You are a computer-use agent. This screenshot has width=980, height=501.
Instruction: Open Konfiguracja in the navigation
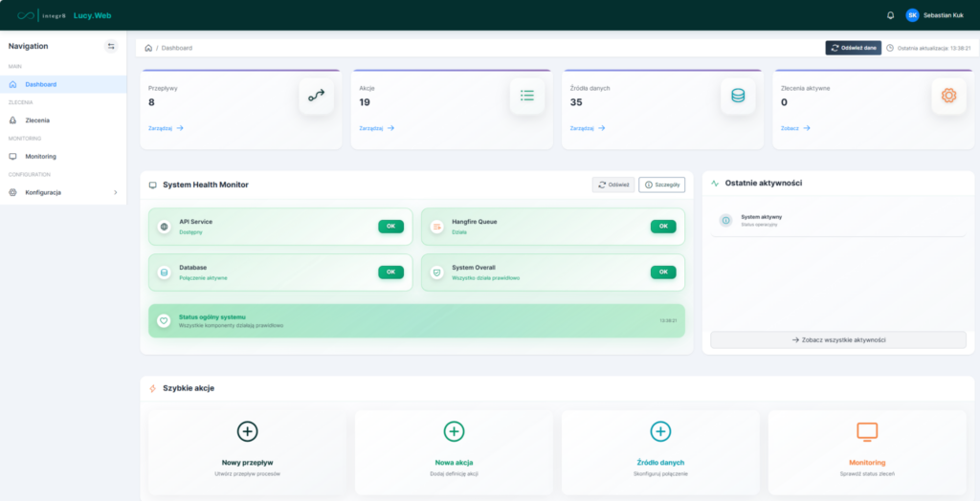coord(63,192)
